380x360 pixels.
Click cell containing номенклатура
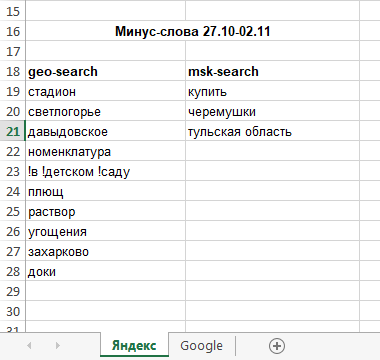106,151
